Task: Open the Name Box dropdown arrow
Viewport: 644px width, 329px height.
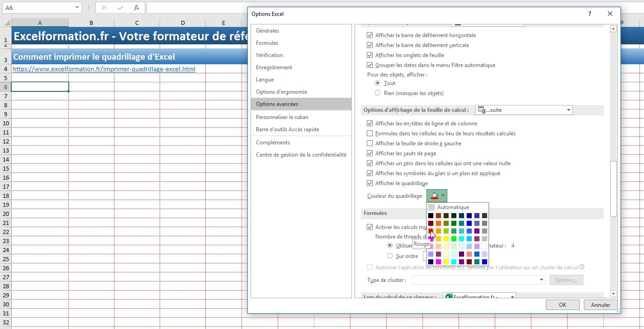Action: click(76, 8)
